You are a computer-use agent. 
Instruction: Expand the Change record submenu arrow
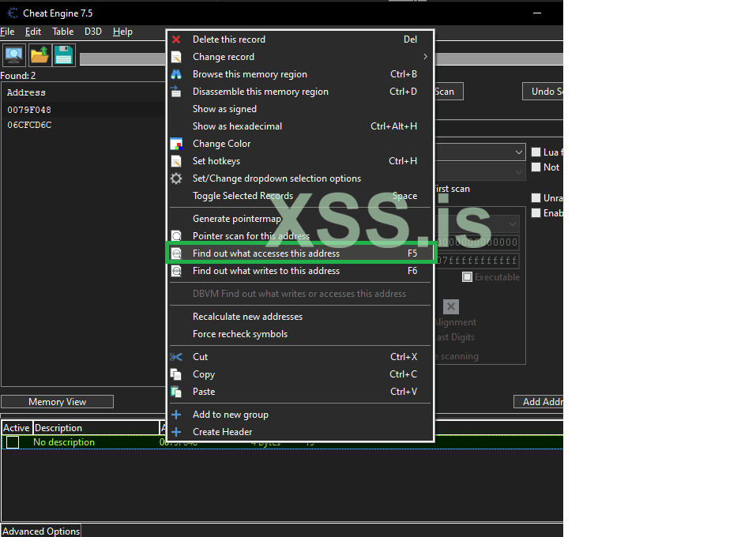click(x=425, y=57)
